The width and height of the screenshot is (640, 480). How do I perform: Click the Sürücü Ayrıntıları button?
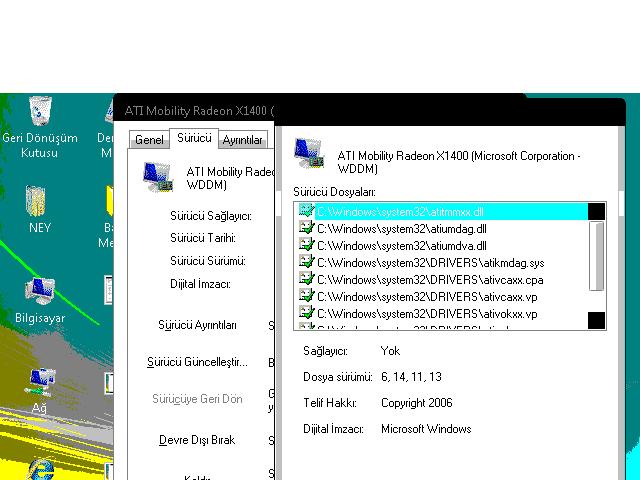click(x=198, y=325)
